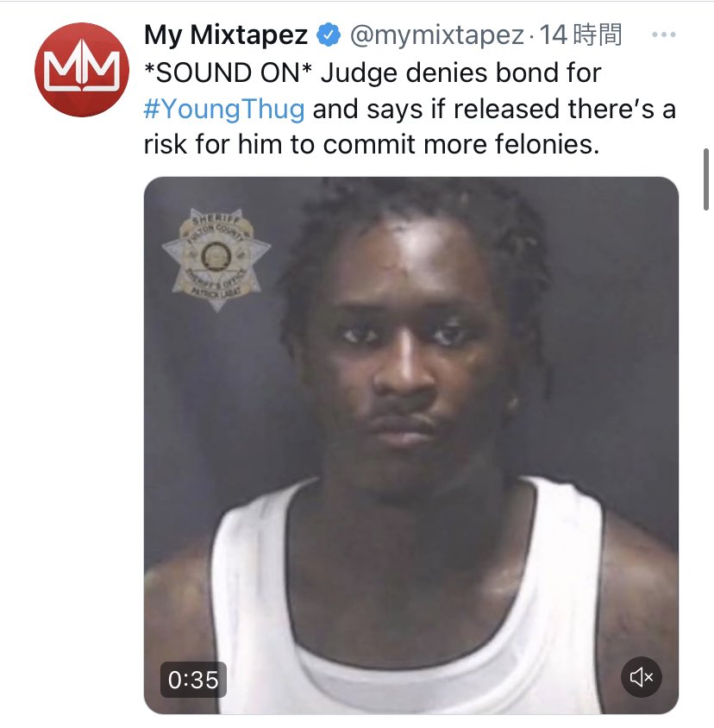714x728 pixels.
Task: Click the Fulton County sheriff badge watermark
Action: coord(216,260)
